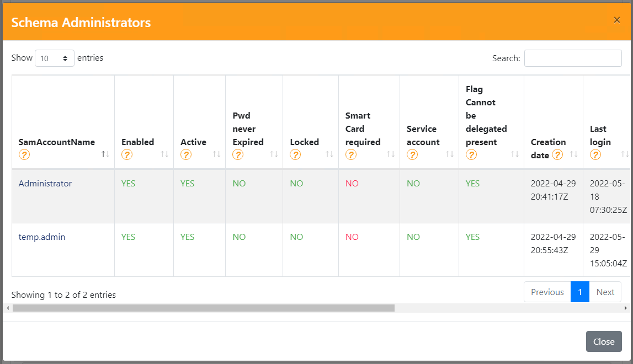
Task: Click help icon under Service account
Action: coord(412,155)
